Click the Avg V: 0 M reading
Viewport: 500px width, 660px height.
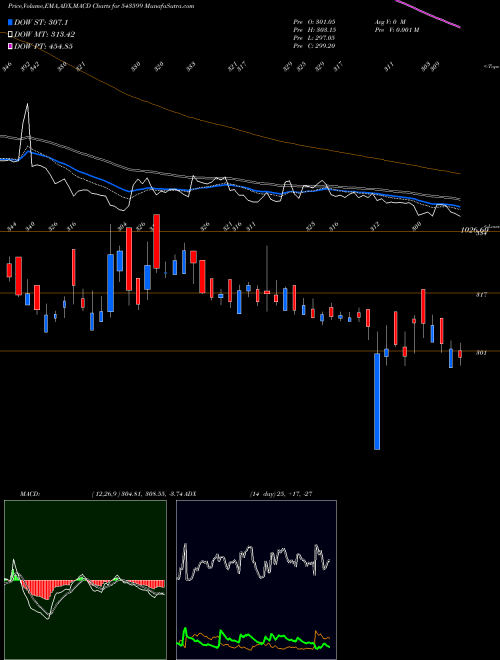(389, 21)
